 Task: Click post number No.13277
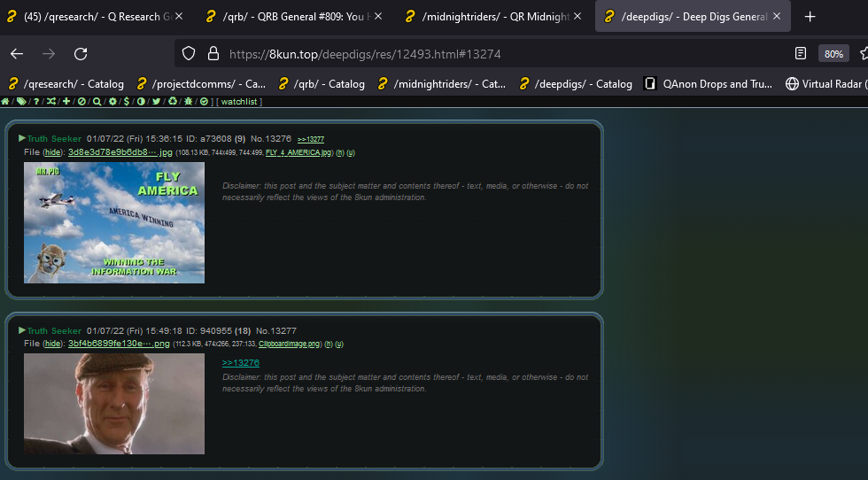click(276, 330)
